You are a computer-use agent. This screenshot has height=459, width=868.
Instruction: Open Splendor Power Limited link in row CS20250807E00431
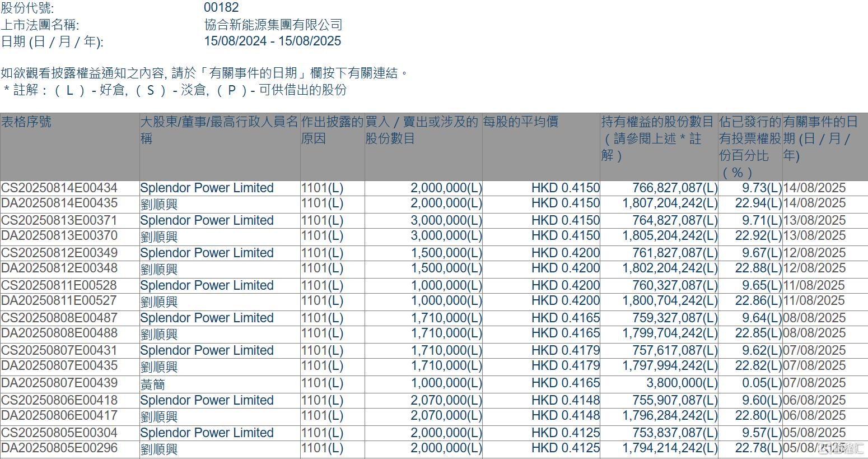click(x=207, y=350)
